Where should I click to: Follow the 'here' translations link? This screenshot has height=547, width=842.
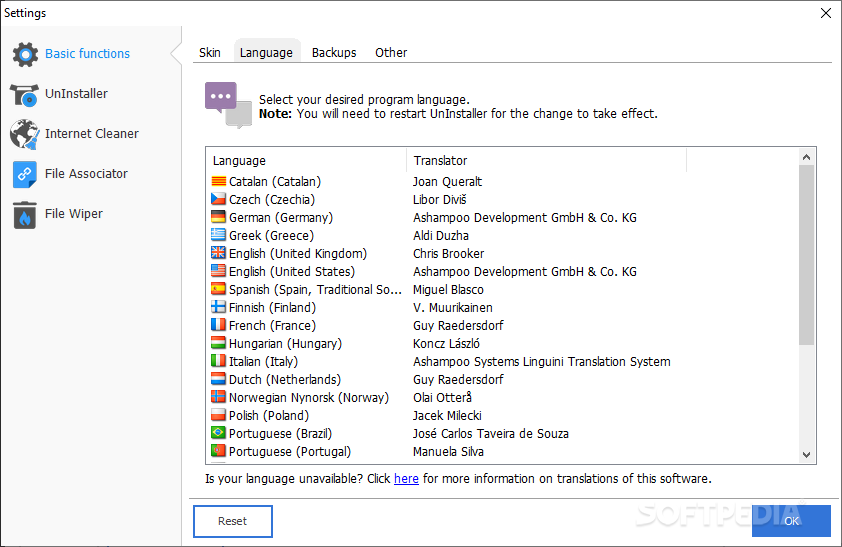click(x=406, y=479)
